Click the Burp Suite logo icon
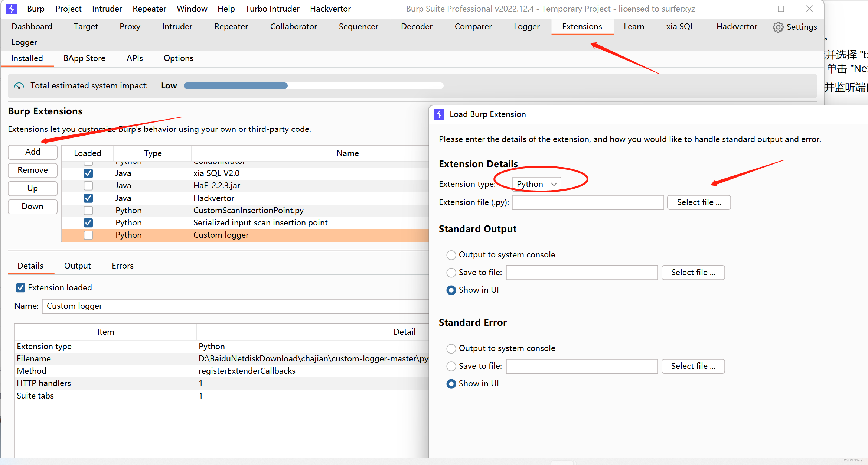 [12, 9]
